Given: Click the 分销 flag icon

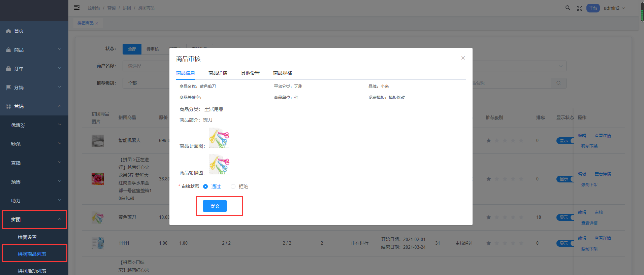Looking at the screenshot, I should click(x=8, y=88).
